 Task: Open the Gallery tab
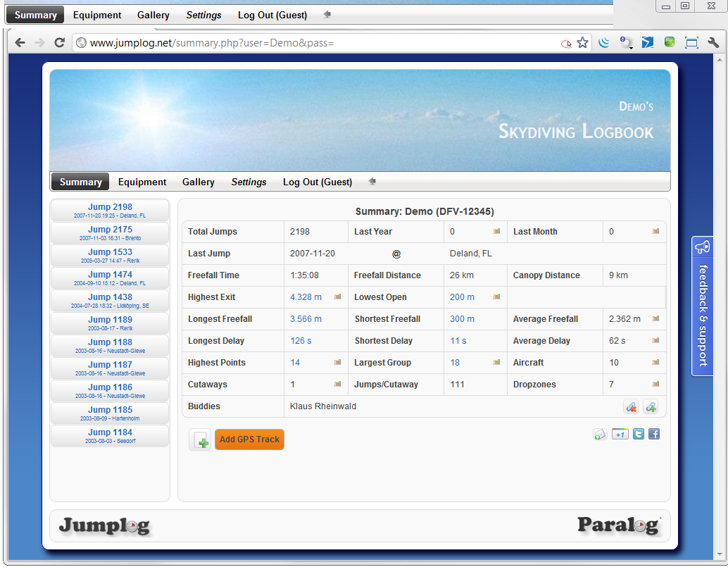click(198, 182)
